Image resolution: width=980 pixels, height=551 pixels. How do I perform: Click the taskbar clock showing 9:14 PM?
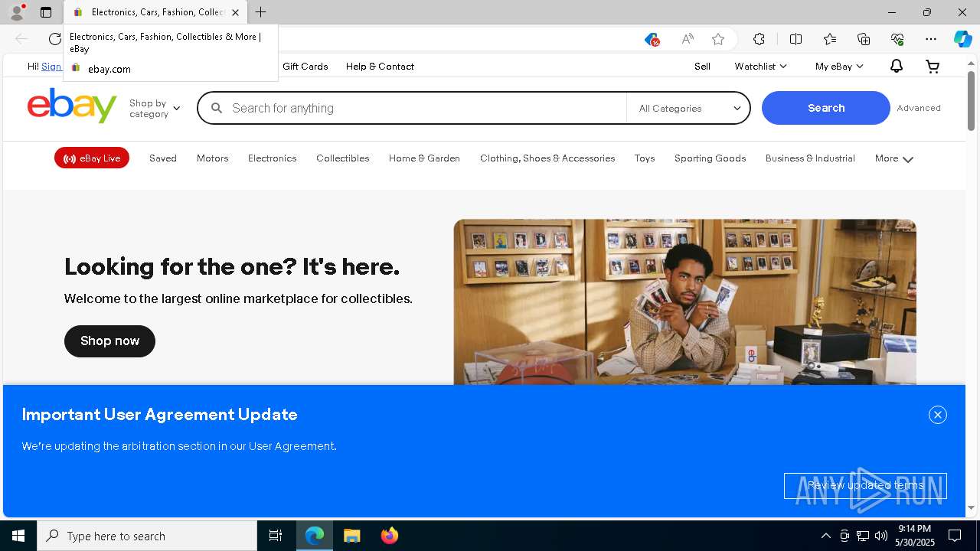point(915,536)
